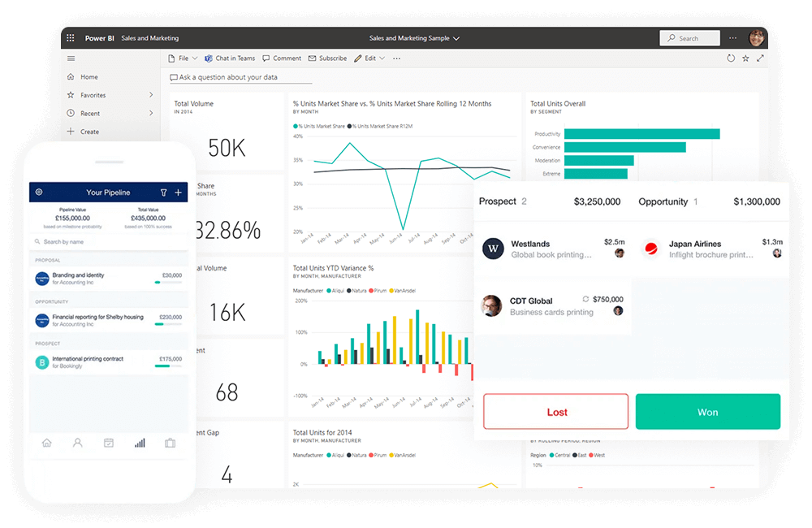Select % Units Market Share legend dot
Image resolution: width=812 pixels, height=528 pixels.
click(x=296, y=127)
